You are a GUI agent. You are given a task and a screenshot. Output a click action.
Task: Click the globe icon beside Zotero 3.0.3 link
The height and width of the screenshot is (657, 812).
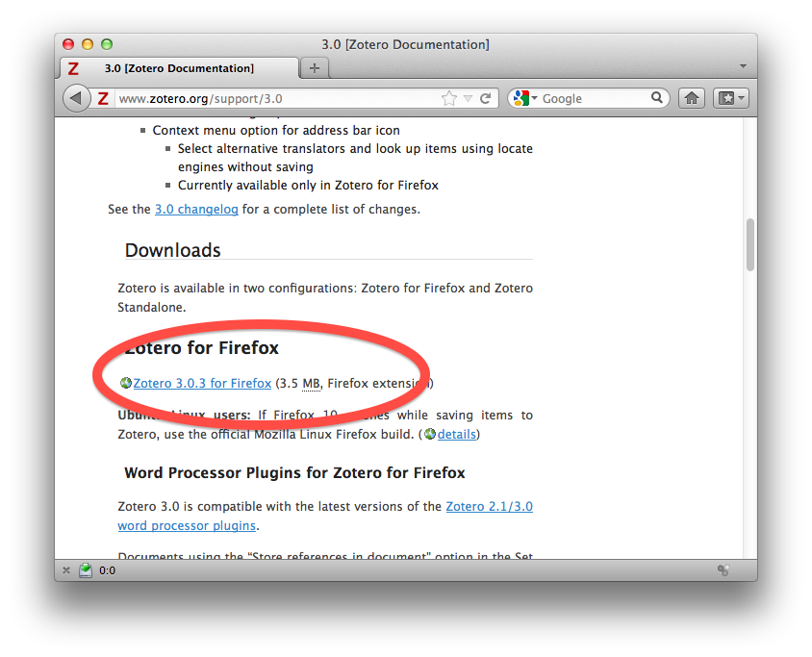coord(126,383)
